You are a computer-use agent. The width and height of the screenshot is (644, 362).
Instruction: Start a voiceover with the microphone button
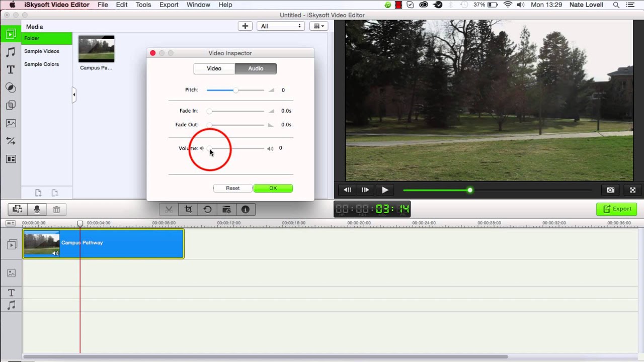[x=37, y=210]
